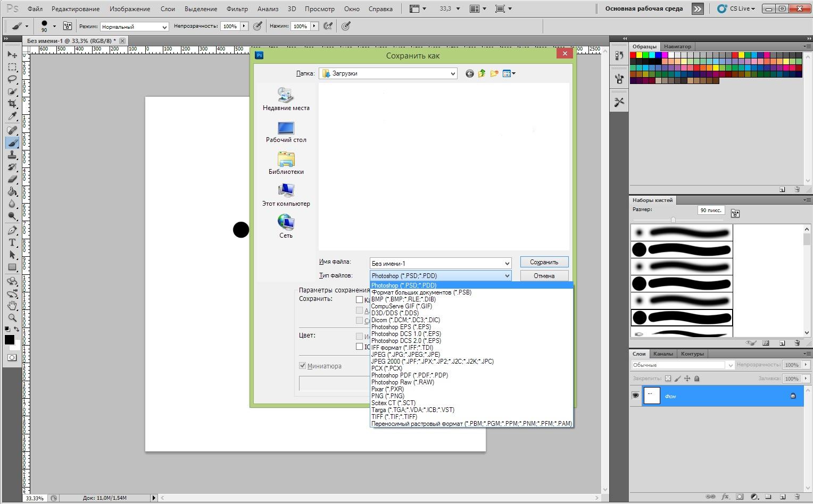Select the Lasso tool
Image resolution: width=813 pixels, height=504 pixels.
[12, 79]
